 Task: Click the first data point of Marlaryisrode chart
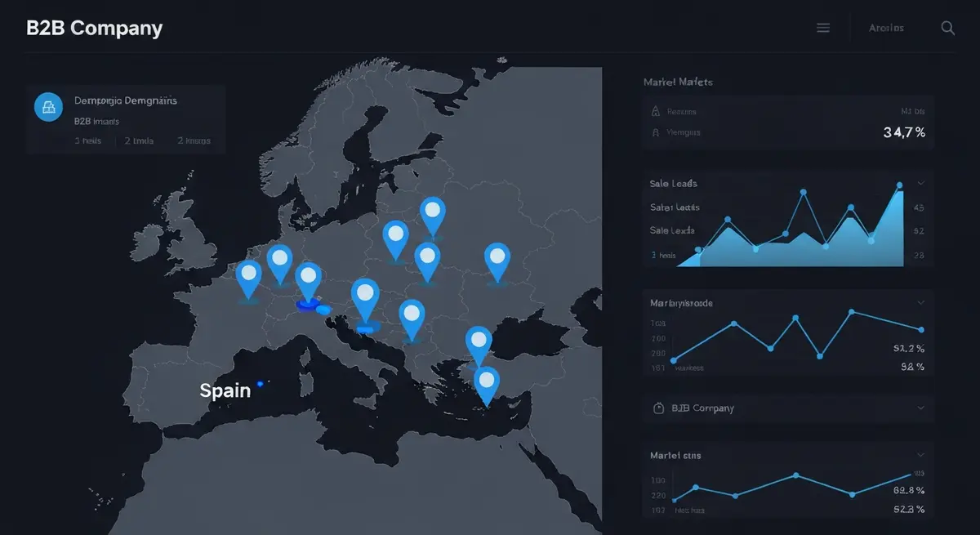point(674,360)
